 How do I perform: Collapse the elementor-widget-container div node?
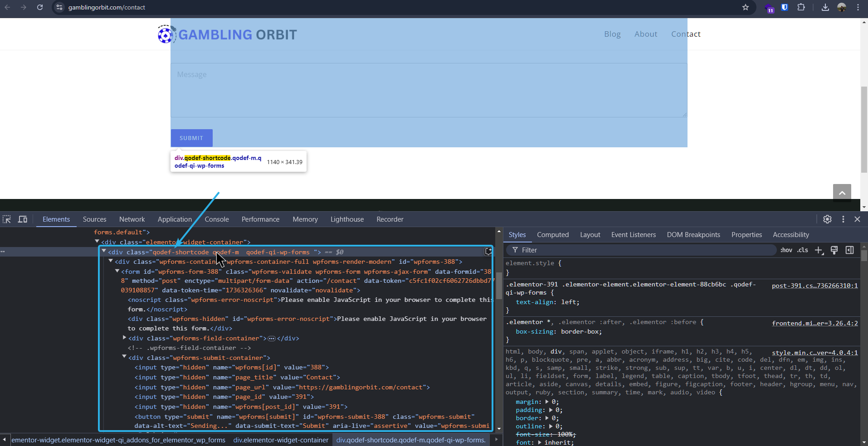tap(97, 242)
